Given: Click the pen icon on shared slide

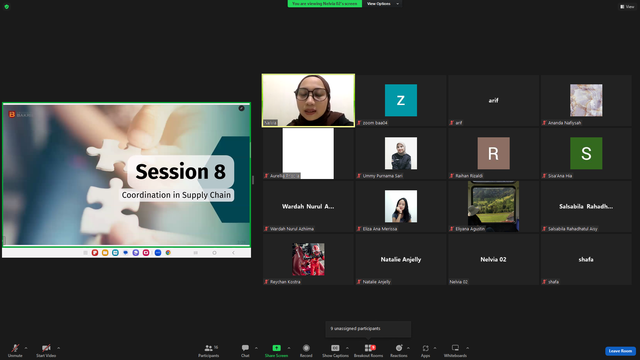Looking at the screenshot, I should tap(241, 108).
